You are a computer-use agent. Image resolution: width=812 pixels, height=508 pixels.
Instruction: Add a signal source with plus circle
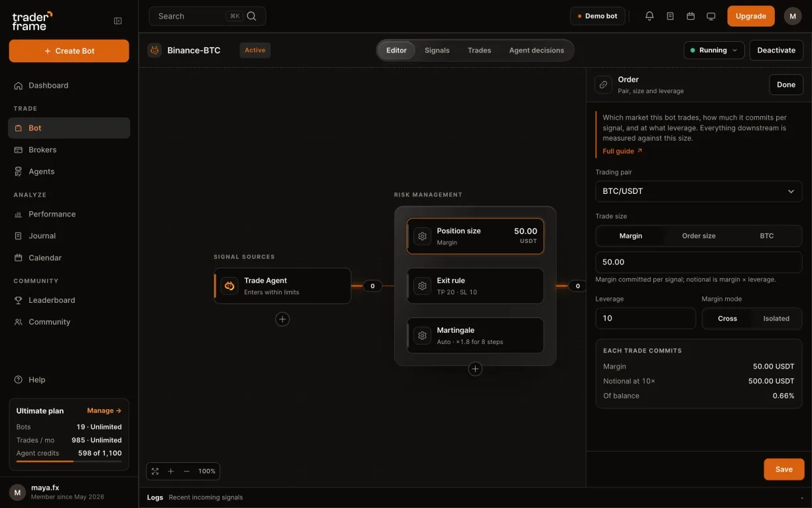pyautogui.click(x=283, y=319)
